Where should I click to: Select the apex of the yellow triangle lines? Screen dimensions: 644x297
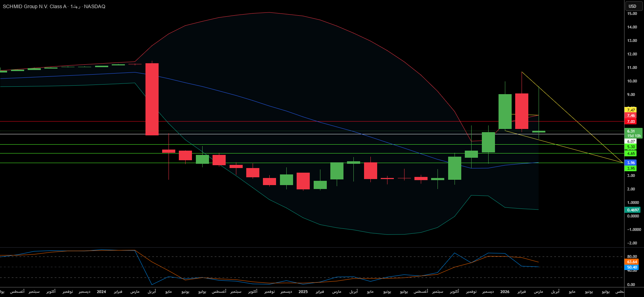(623, 162)
